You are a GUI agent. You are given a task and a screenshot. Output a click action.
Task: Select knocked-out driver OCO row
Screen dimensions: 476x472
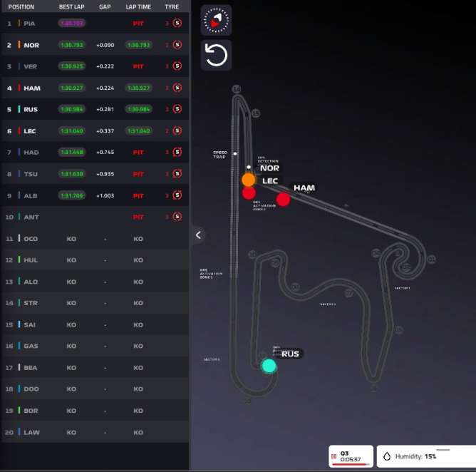tap(95, 239)
